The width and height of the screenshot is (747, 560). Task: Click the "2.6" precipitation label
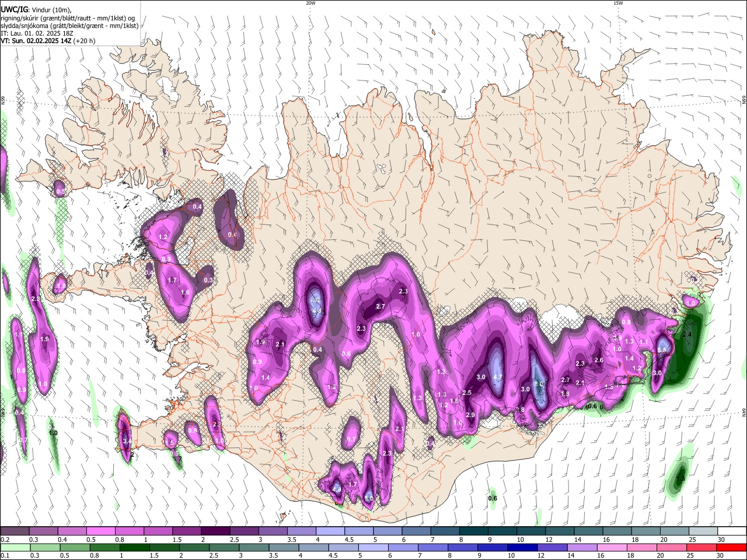[599, 360]
